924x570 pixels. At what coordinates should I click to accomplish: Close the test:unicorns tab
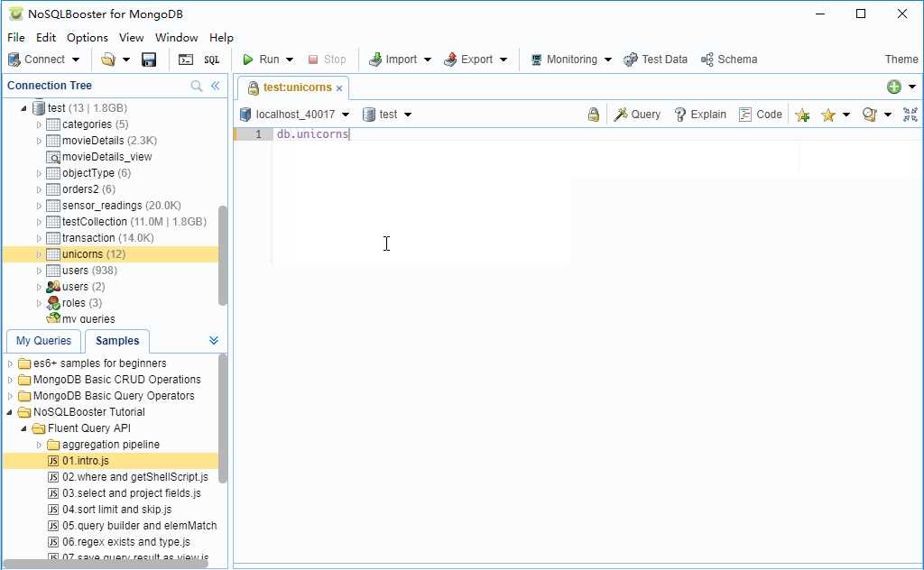tap(339, 88)
